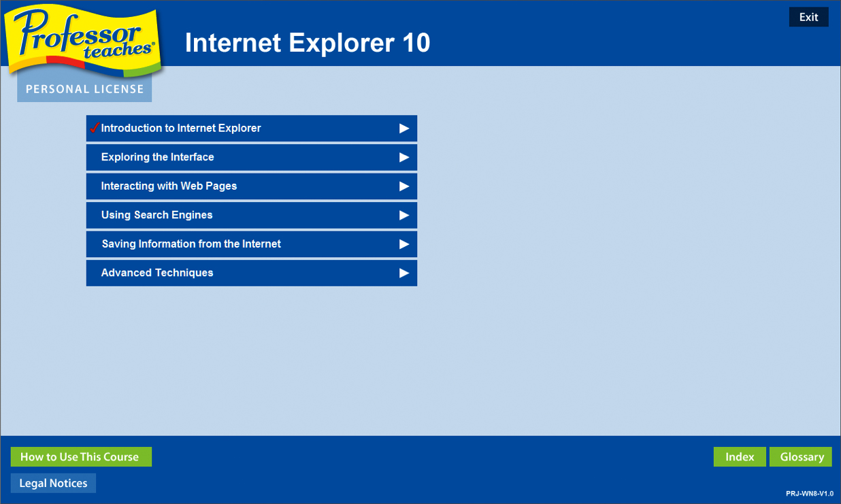Viewport: 841px width, 504px height.
Task: Open Saving Information from the Internet
Action: pos(251,243)
